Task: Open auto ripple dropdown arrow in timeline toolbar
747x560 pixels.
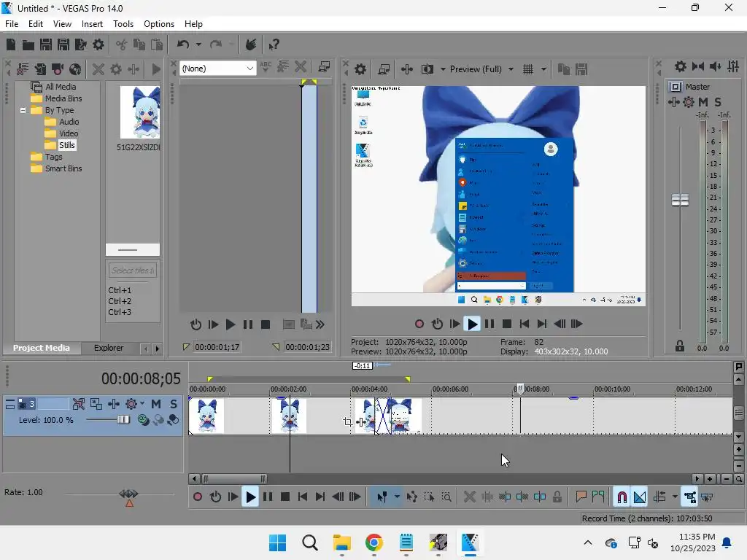Action: (x=675, y=497)
